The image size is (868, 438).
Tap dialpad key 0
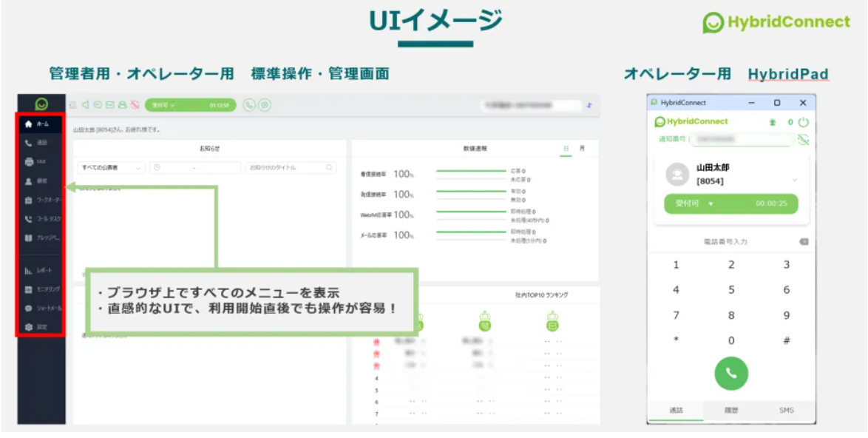pyautogui.click(x=731, y=341)
